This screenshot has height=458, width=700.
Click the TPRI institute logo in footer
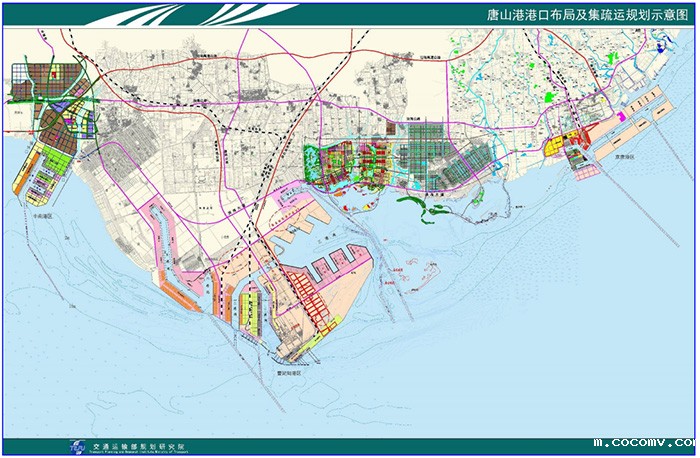(78, 446)
